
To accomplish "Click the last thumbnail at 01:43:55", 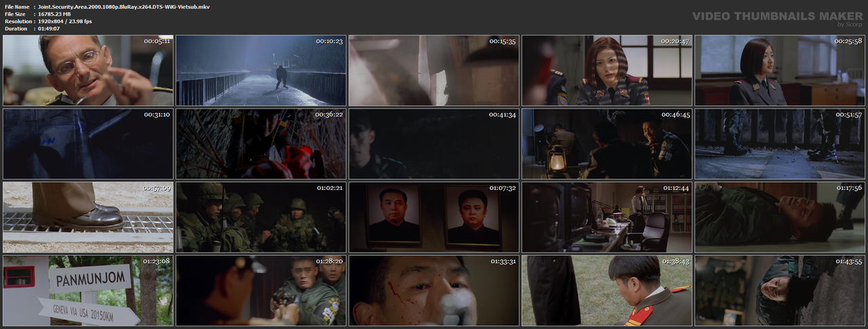I will click(780, 290).
